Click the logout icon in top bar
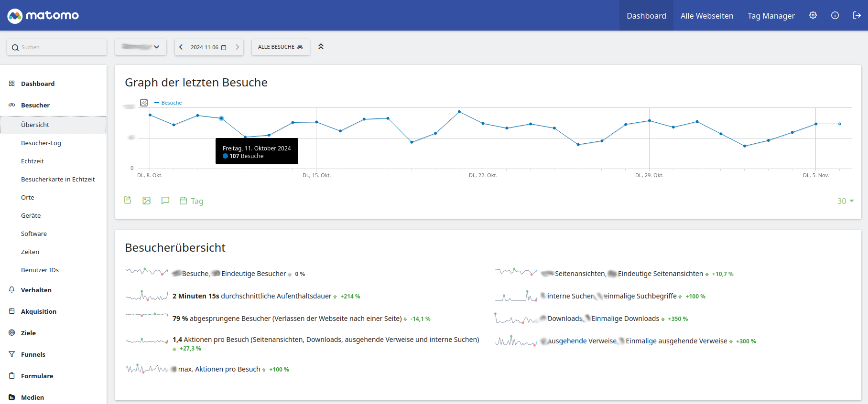 (857, 15)
